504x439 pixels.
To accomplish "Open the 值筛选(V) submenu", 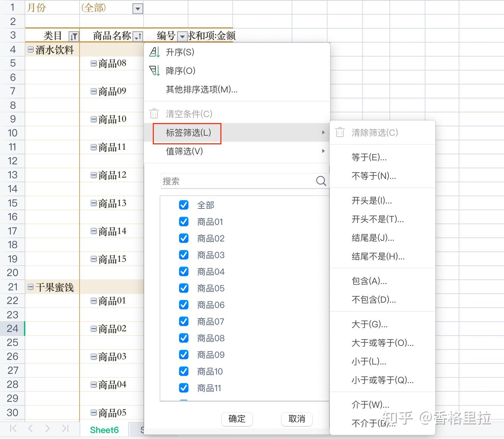I will pos(237,151).
